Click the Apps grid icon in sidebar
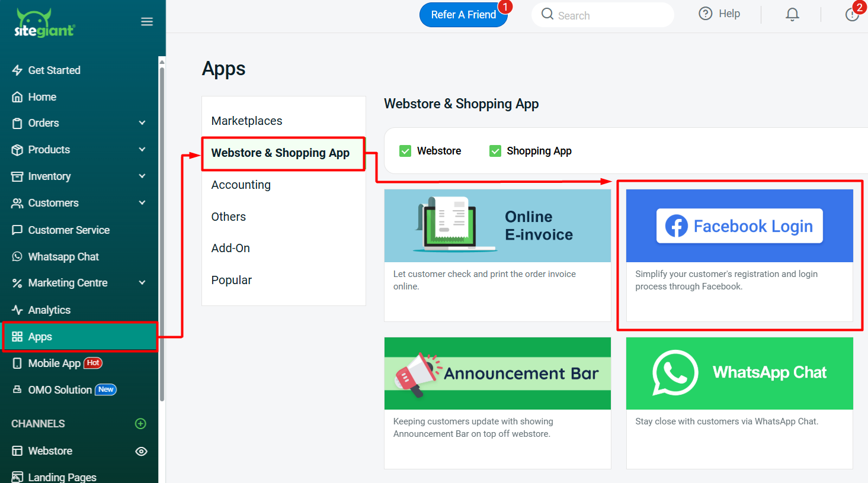 pyautogui.click(x=16, y=336)
